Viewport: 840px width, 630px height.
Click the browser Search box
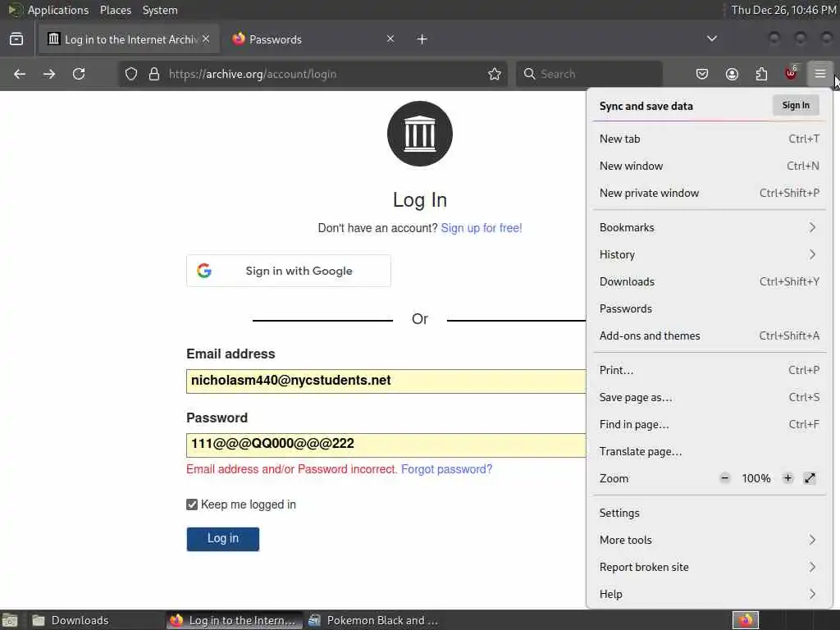(589, 74)
